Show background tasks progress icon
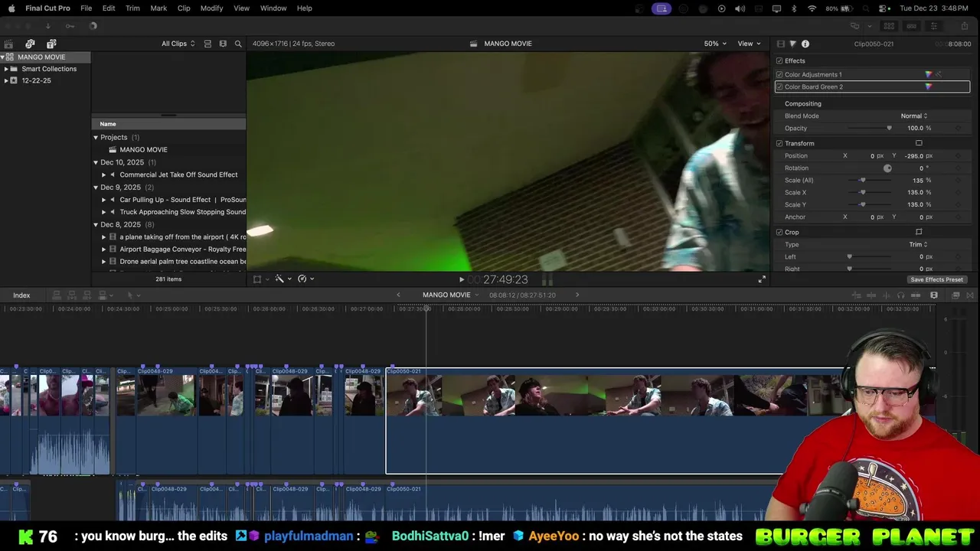Screen dimensions: 980x551 [x=93, y=26]
